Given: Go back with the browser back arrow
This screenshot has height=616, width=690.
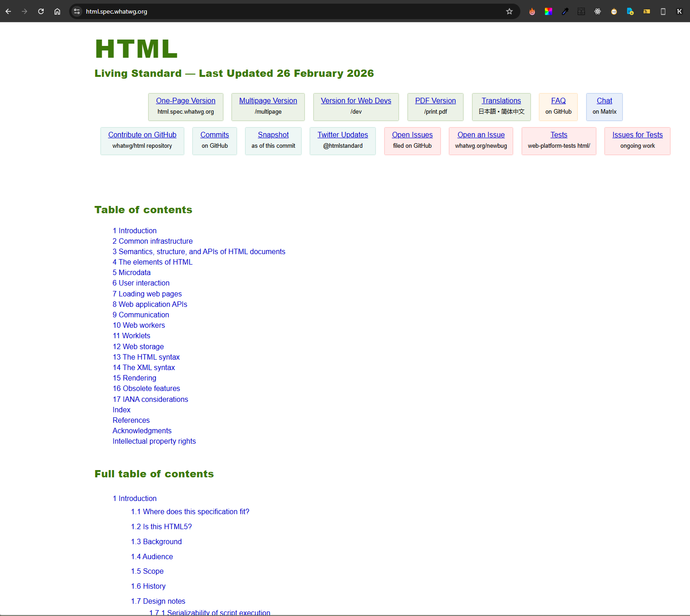Looking at the screenshot, I should (8, 11).
